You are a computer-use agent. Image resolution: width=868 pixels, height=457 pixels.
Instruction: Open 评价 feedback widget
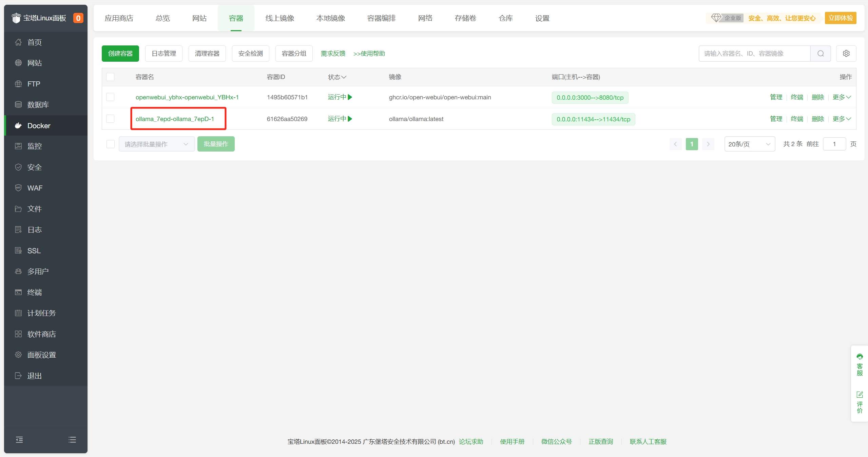pos(860,402)
